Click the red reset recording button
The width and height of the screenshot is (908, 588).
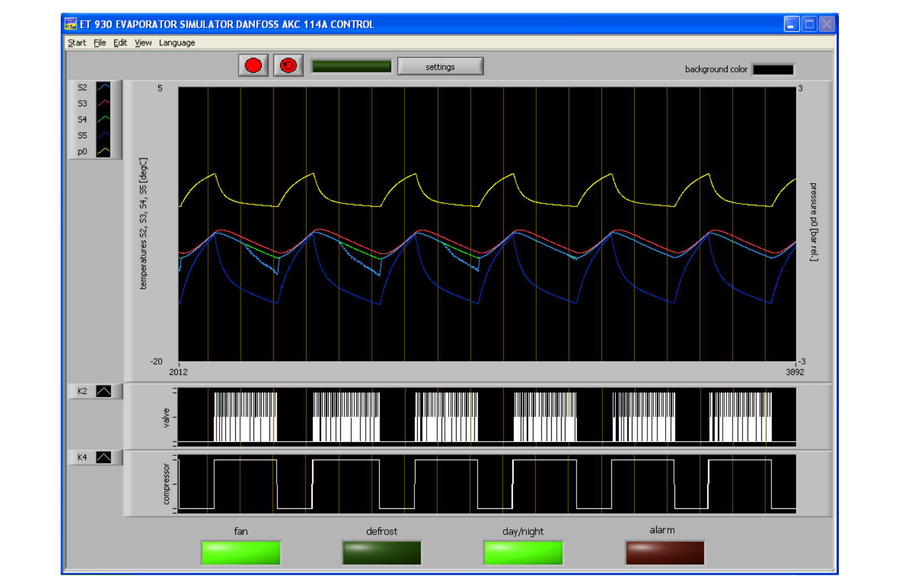(288, 66)
